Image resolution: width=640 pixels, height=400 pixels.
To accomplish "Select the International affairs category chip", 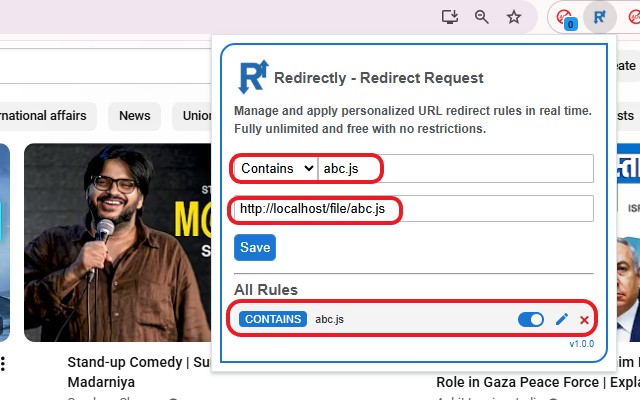I will point(45,116).
